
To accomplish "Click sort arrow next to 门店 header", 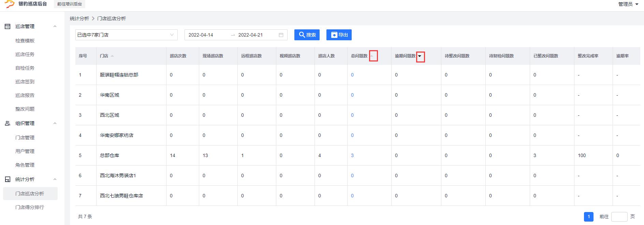I will 112,56.
